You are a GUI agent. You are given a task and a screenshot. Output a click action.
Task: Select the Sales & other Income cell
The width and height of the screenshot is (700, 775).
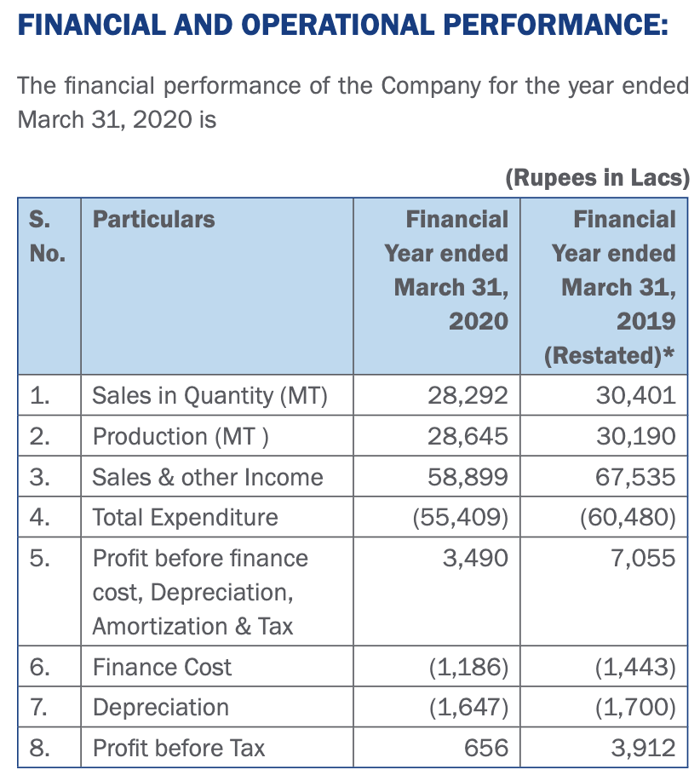pos(208,477)
